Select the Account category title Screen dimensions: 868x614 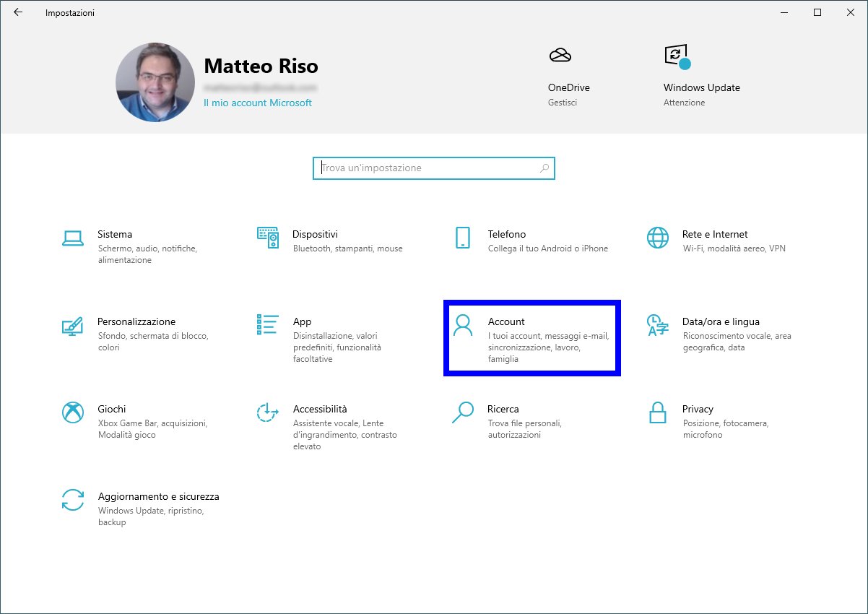(x=506, y=321)
